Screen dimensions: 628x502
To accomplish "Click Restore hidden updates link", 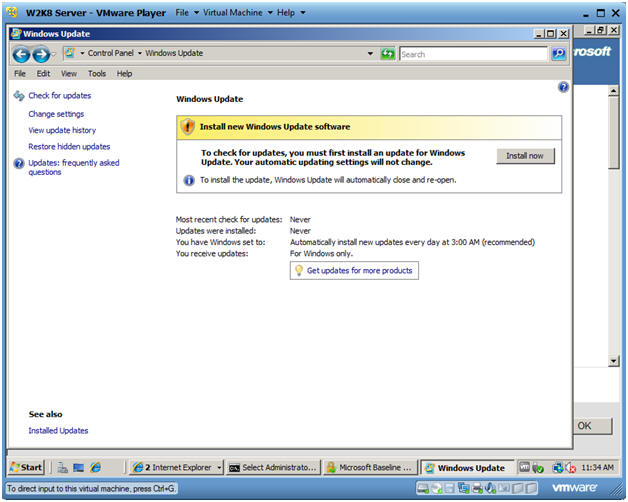I will pyautogui.click(x=69, y=147).
